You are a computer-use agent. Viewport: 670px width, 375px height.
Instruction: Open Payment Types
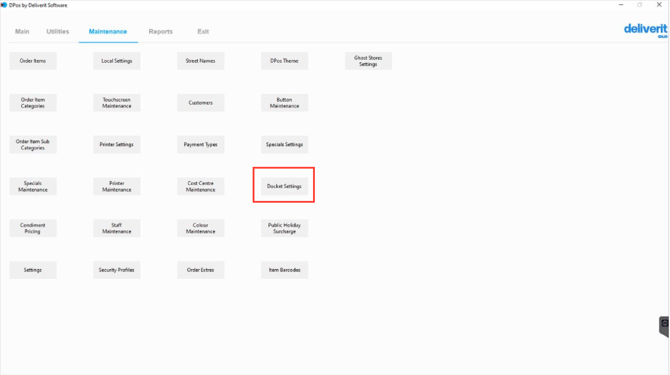point(200,144)
